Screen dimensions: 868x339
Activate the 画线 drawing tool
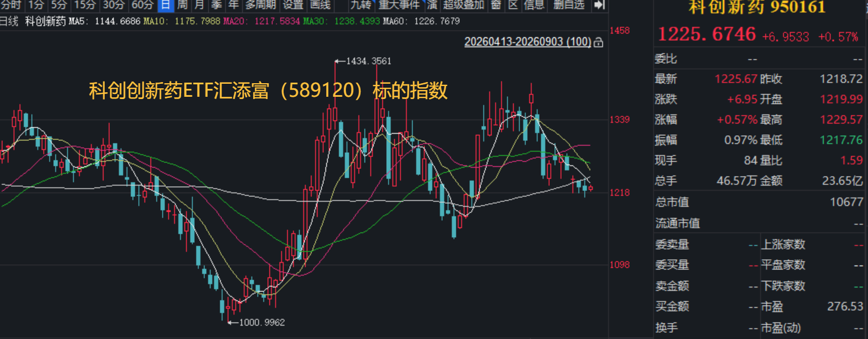tap(320, 5)
